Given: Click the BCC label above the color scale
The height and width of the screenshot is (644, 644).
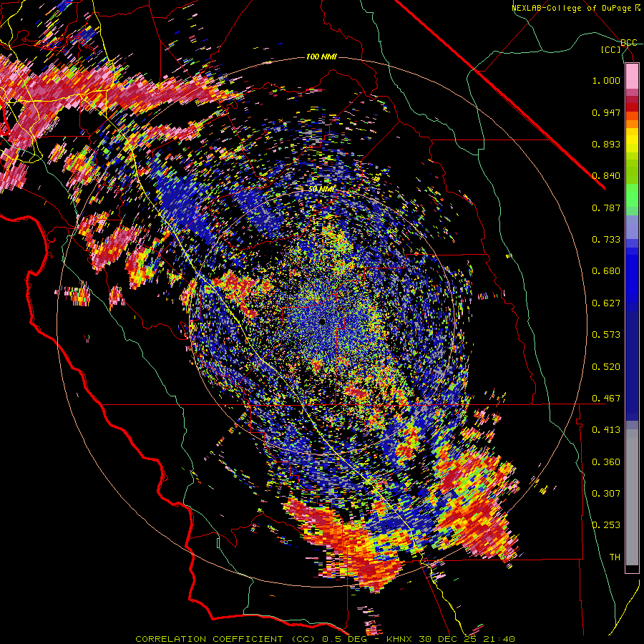Looking at the screenshot, I should click(x=629, y=43).
